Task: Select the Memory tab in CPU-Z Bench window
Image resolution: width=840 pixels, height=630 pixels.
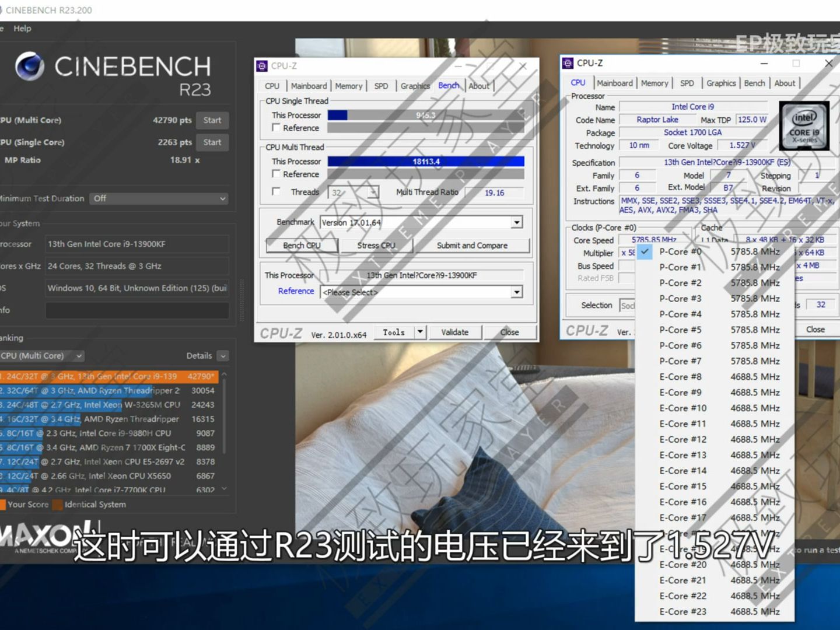Action: pyautogui.click(x=349, y=86)
